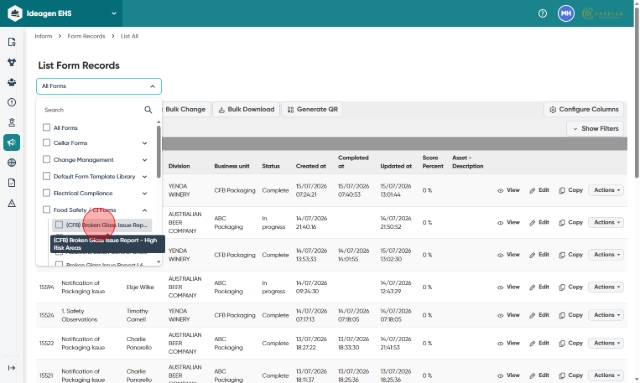Screen dimensions: 640x383
Task: Open the document search sidebar icon
Action: [x=11, y=42]
